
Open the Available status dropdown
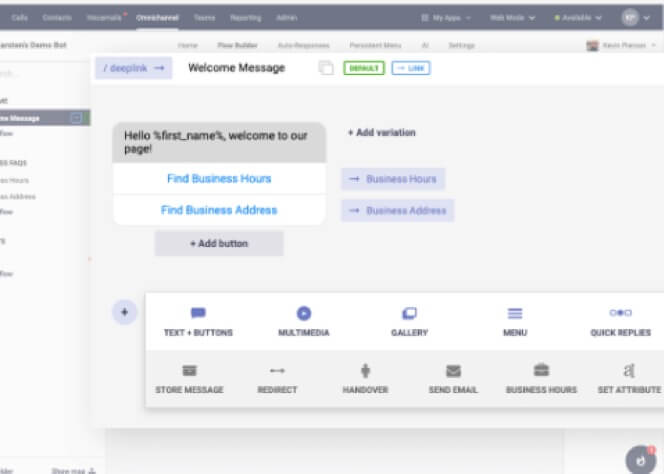coord(578,18)
